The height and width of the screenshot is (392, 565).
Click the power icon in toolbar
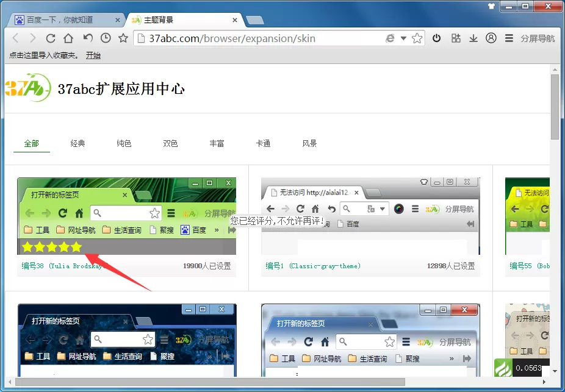pos(437,38)
